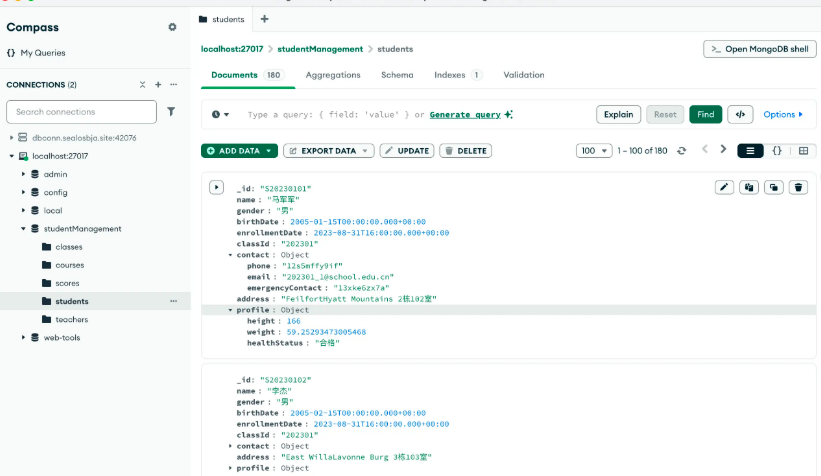The height and width of the screenshot is (476, 821).
Task: Click the _id value "S20230102"
Action: [x=285, y=380]
